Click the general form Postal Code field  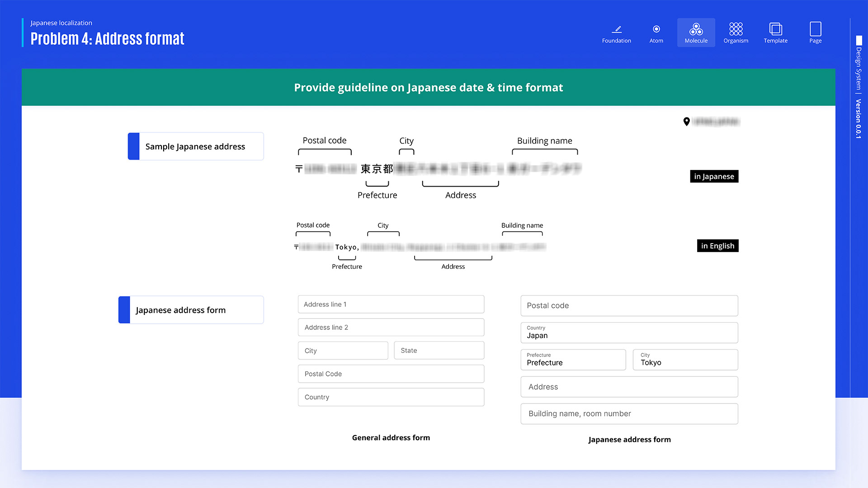pyautogui.click(x=391, y=374)
